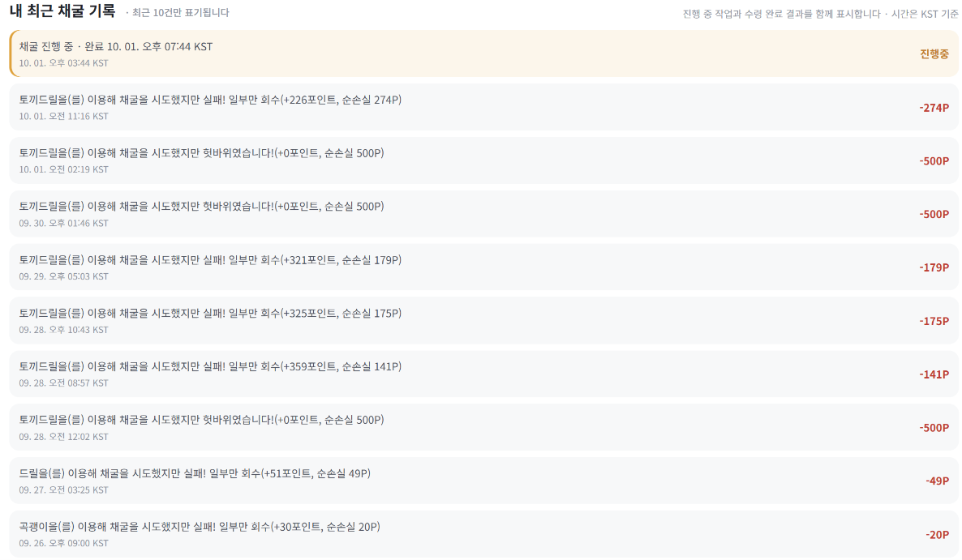Screen dimensions: 962x560
Task: Click the '-49P' loss amount
Action: tap(937, 481)
